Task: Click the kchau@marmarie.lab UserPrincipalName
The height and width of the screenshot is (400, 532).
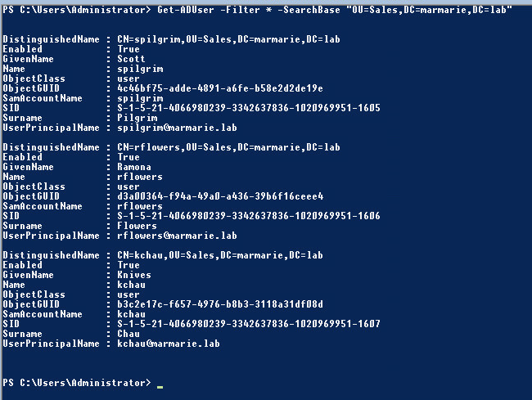Action: (x=169, y=344)
